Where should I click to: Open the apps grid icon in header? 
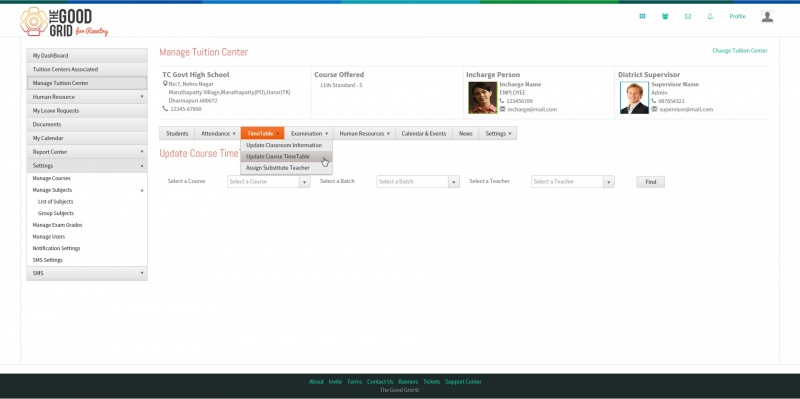pos(642,16)
